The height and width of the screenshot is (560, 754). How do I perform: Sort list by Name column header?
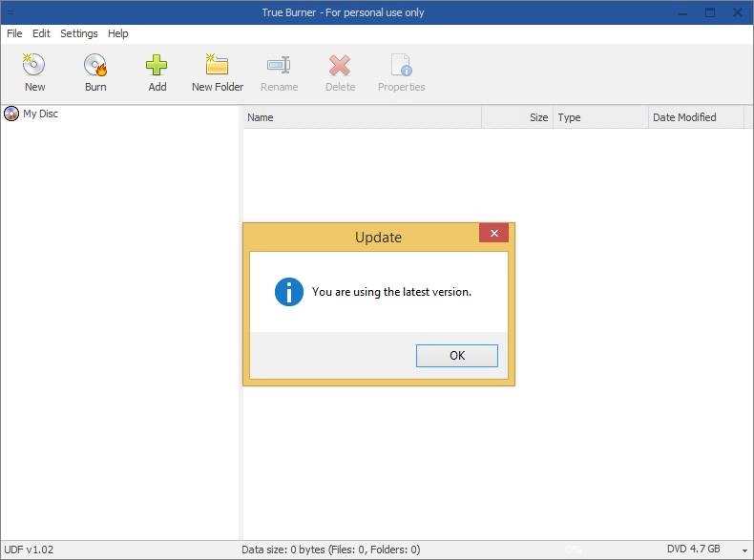click(362, 117)
